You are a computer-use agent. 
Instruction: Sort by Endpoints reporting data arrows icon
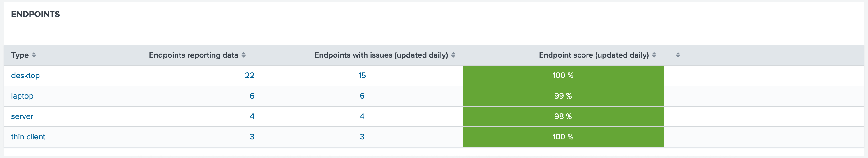pos(244,55)
